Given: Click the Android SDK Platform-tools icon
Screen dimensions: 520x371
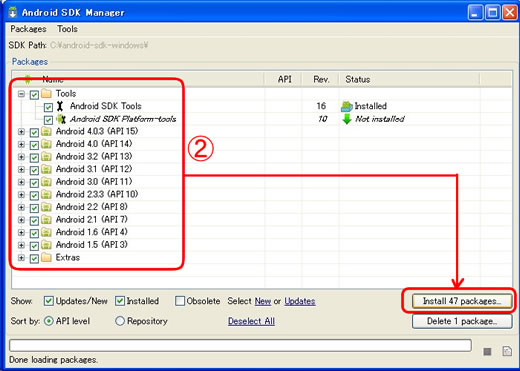Looking at the screenshot, I should pyautogui.click(x=61, y=119).
